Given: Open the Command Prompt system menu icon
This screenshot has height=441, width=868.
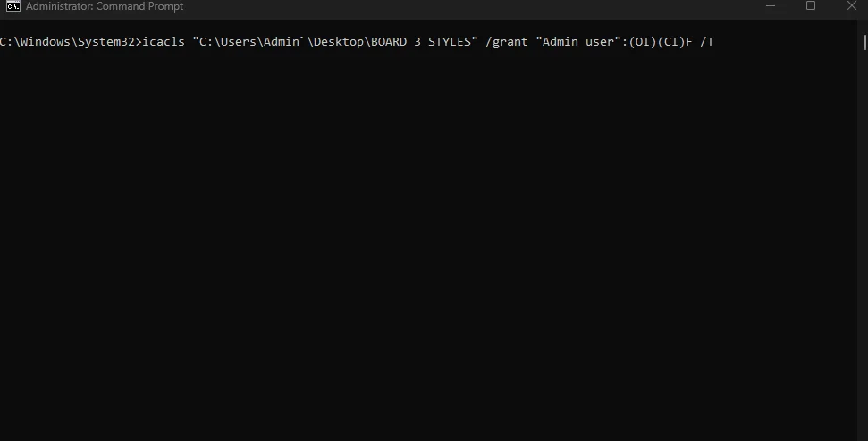Looking at the screenshot, I should point(13,6).
